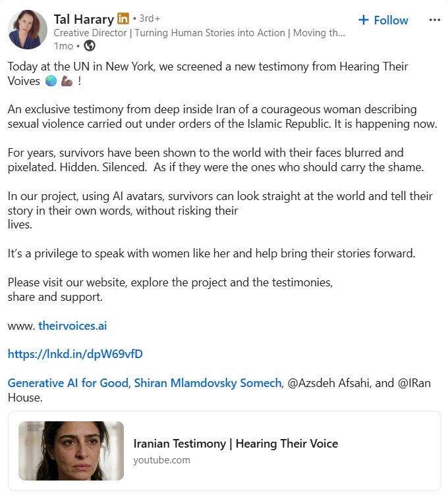The width and height of the screenshot is (448, 495).
Task: Click the globe public visibility icon
Action: click(90, 45)
